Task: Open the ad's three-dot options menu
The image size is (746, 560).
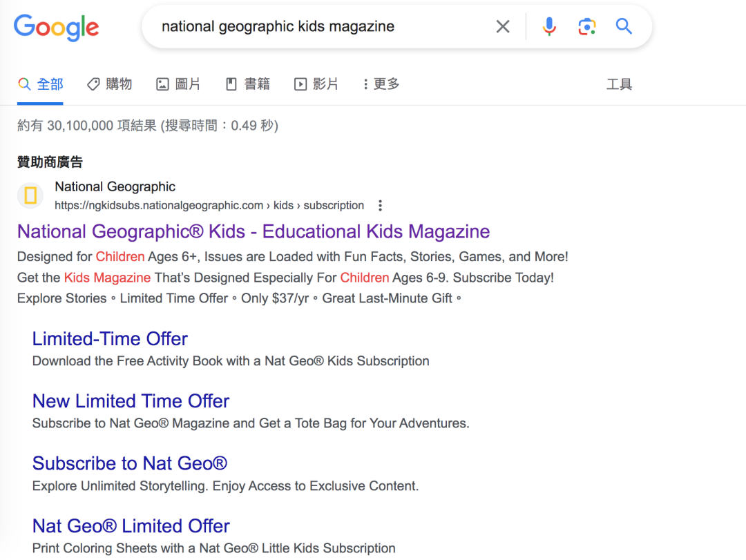Action: [x=380, y=206]
